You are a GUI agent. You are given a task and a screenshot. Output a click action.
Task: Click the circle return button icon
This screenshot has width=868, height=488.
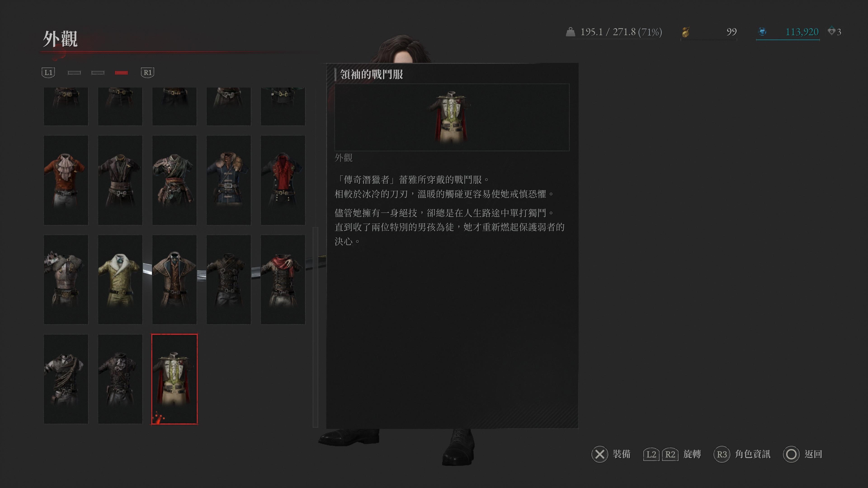791,454
